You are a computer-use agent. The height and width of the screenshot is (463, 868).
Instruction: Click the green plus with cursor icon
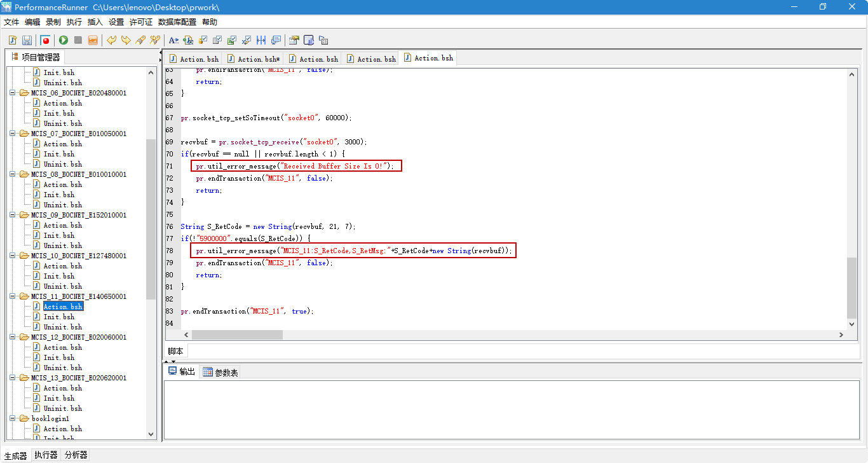(x=188, y=40)
